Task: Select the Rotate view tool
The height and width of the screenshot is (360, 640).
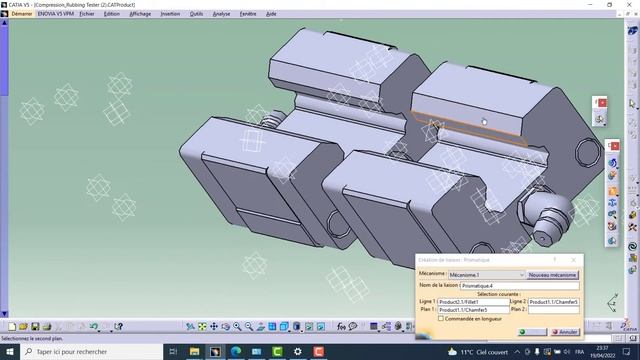Action: tap(225, 327)
